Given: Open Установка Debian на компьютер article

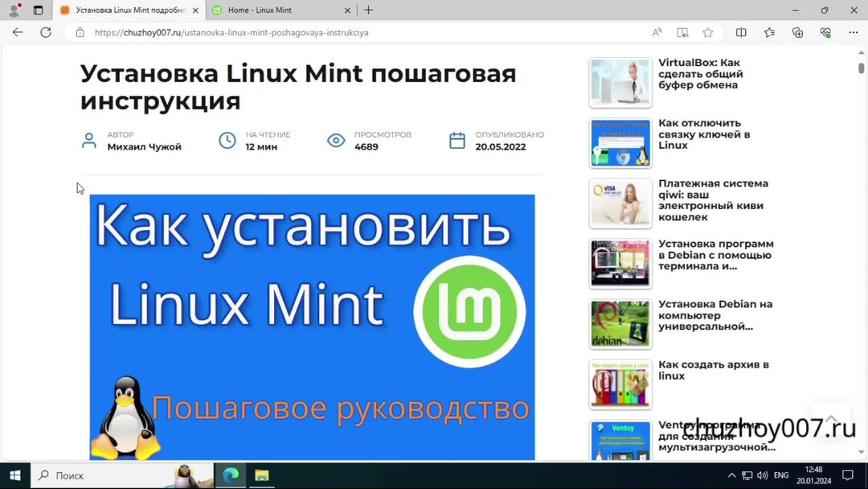Looking at the screenshot, I should pos(715,315).
